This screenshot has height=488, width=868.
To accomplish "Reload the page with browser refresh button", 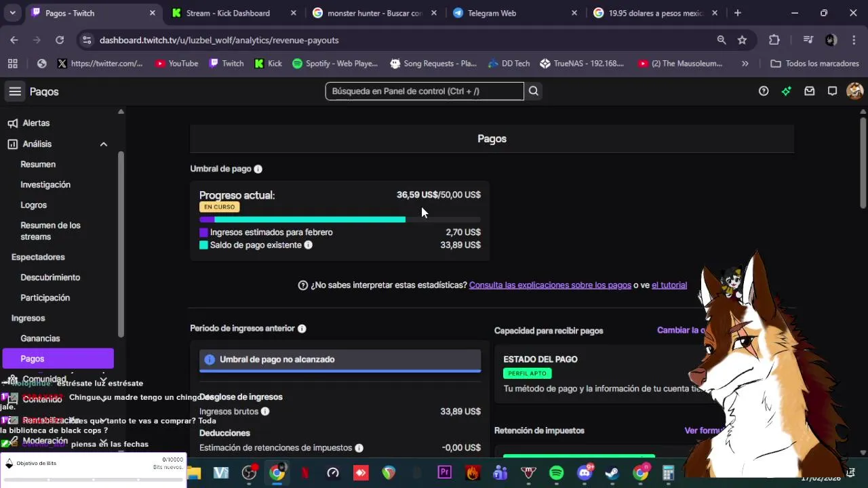I will click(x=60, y=40).
